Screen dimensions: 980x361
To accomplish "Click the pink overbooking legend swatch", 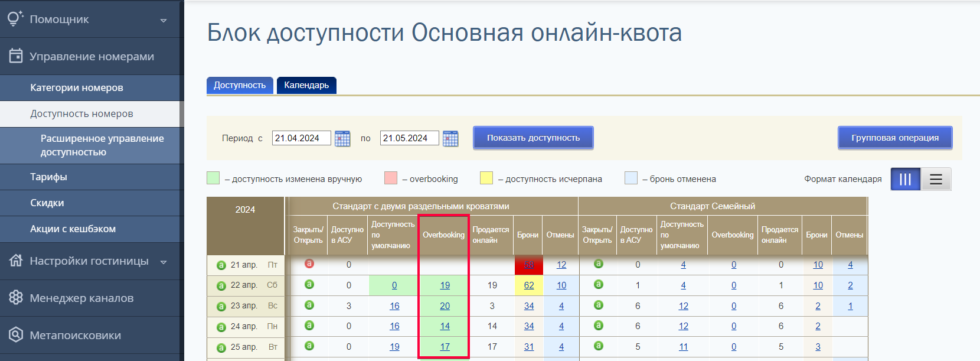I will [391, 178].
